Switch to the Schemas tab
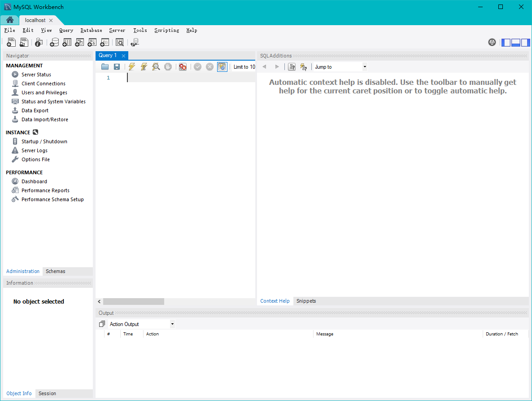This screenshot has height=401, width=532. [55, 271]
